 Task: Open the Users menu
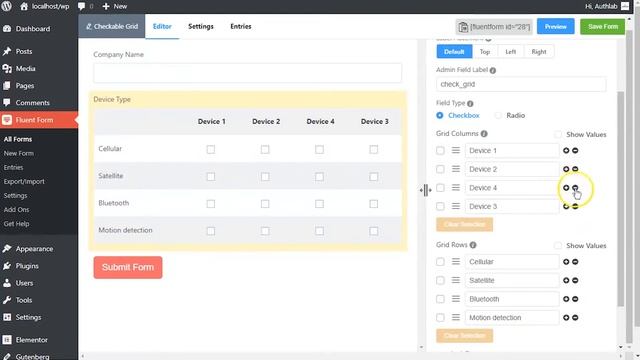pos(24,283)
